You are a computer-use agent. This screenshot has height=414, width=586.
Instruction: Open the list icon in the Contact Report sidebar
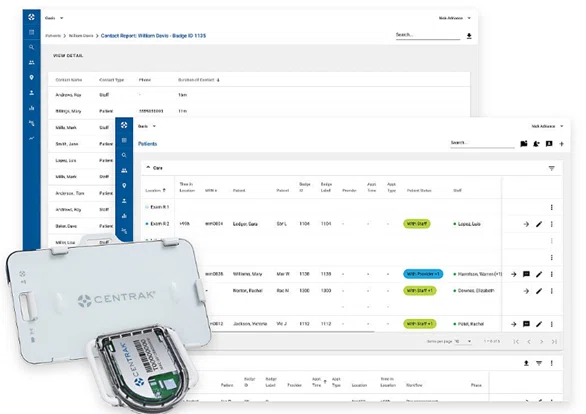tap(31, 33)
